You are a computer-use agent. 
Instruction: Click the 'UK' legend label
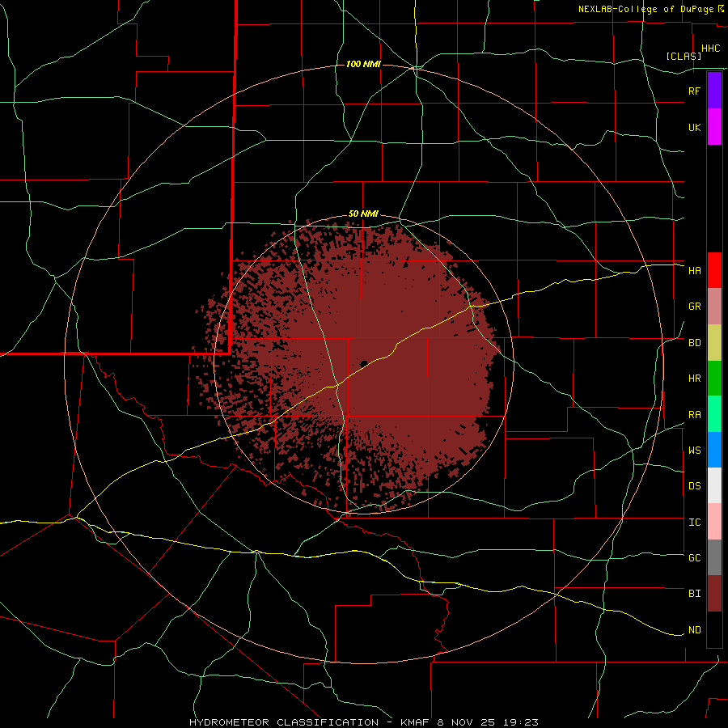(x=694, y=127)
